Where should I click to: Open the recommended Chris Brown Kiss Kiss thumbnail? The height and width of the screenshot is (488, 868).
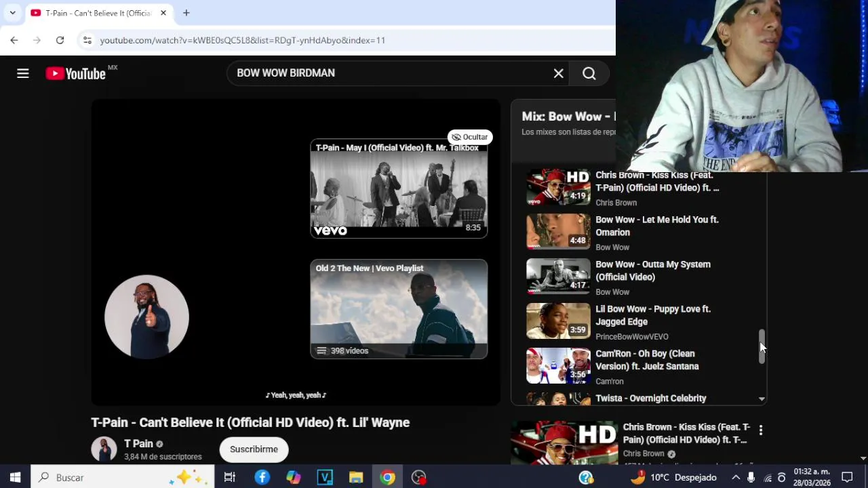564,443
